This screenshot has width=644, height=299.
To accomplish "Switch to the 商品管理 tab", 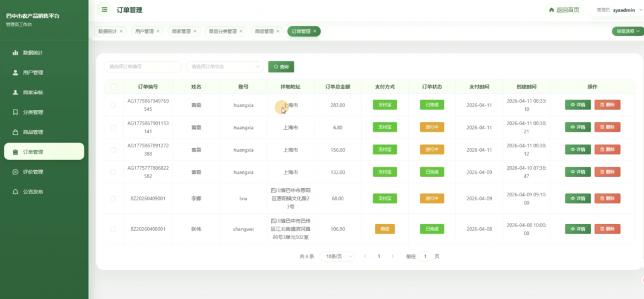I will [264, 31].
